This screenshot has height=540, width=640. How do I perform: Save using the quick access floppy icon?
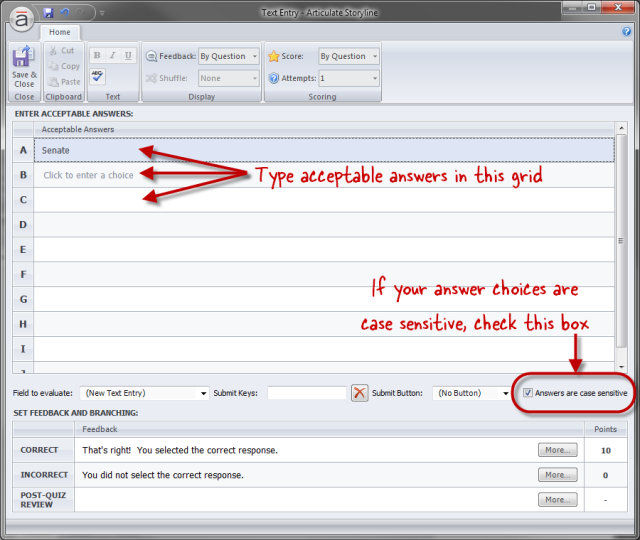[48, 13]
